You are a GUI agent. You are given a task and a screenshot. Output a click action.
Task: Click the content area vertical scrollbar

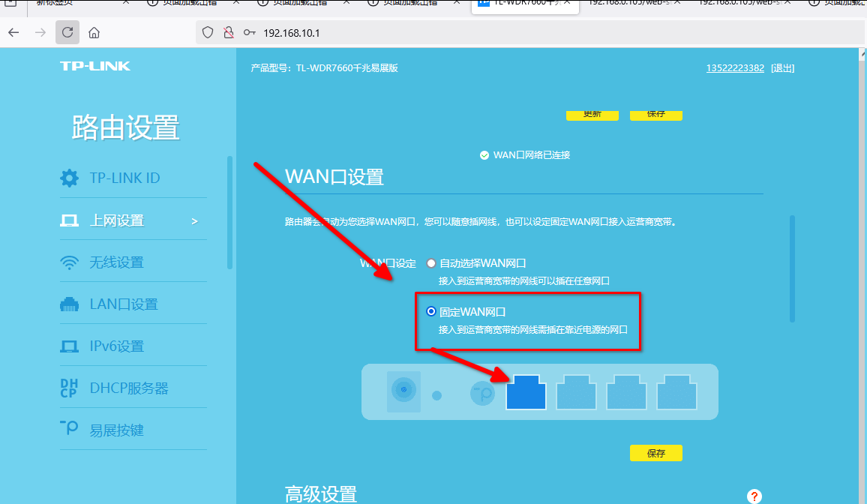(x=791, y=268)
